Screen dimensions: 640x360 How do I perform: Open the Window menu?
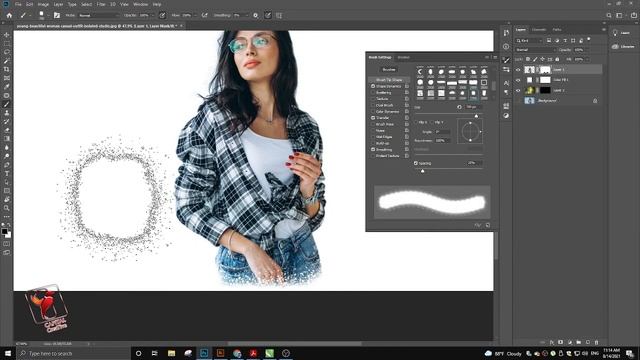(141, 4)
